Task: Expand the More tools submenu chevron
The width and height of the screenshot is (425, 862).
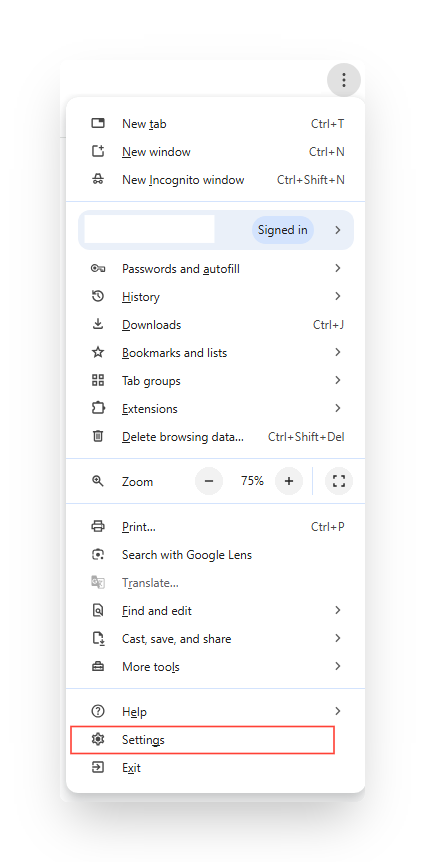Action: (x=338, y=666)
